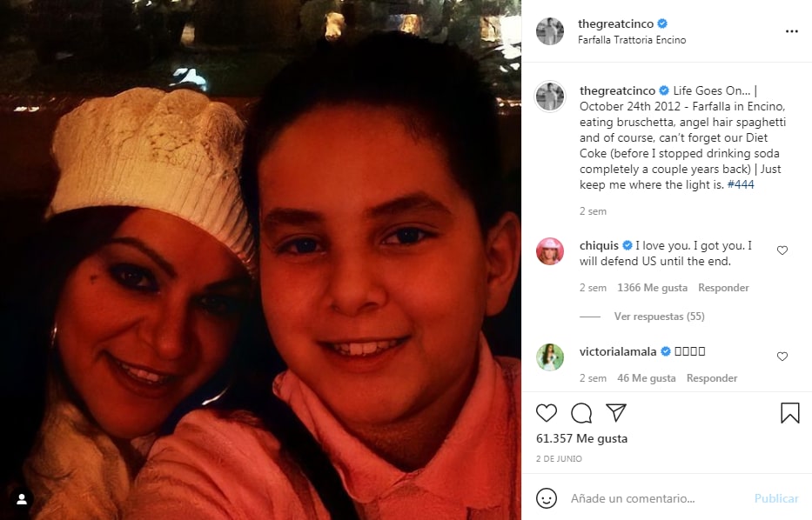812x520 pixels.
Task: Open the three-dot more options menu
Action: [791, 31]
